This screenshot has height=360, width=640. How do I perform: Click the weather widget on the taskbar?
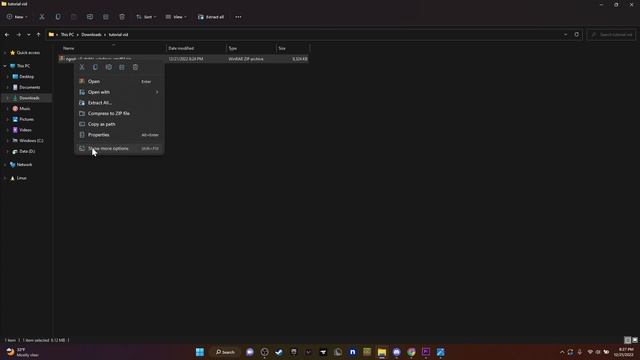(x=22, y=352)
